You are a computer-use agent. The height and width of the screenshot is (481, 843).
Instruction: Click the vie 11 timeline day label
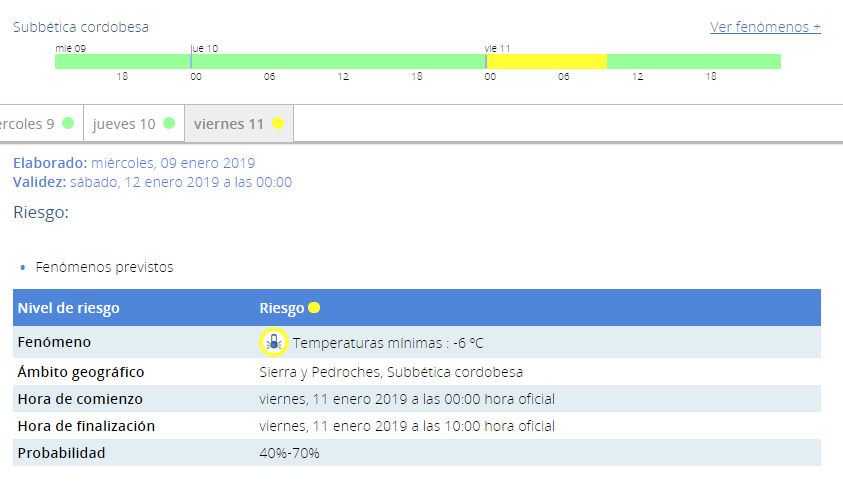[x=497, y=48]
